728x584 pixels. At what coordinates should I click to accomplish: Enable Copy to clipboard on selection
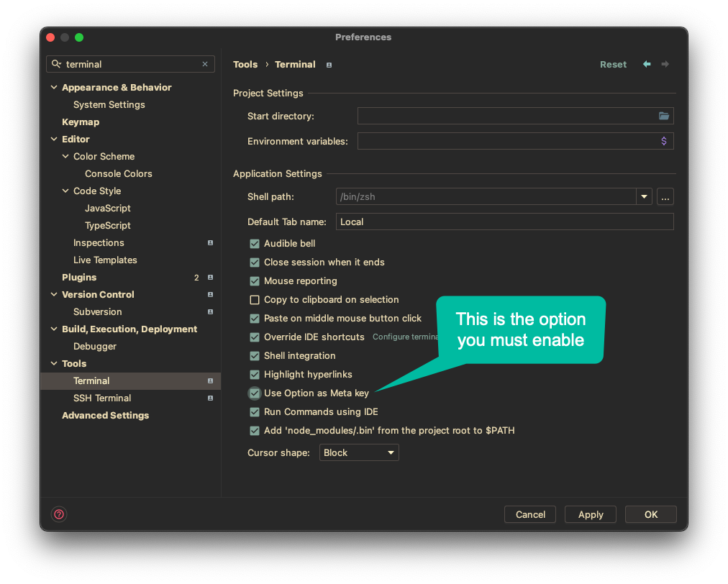click(x=255, y=300)
